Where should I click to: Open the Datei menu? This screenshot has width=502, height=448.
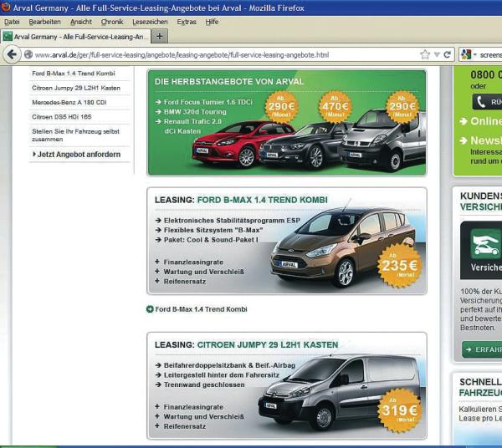(x=12, y=22)
